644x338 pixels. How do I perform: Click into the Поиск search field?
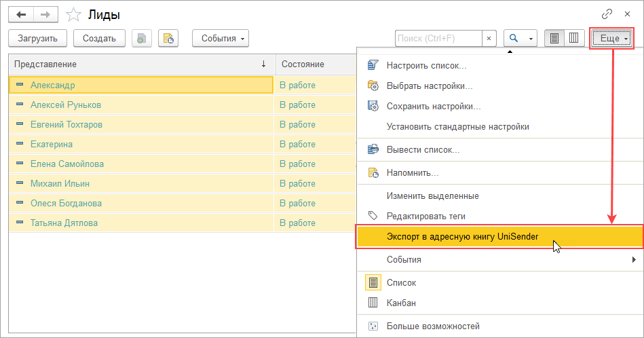pyautogui.click(x=438, y=38)
